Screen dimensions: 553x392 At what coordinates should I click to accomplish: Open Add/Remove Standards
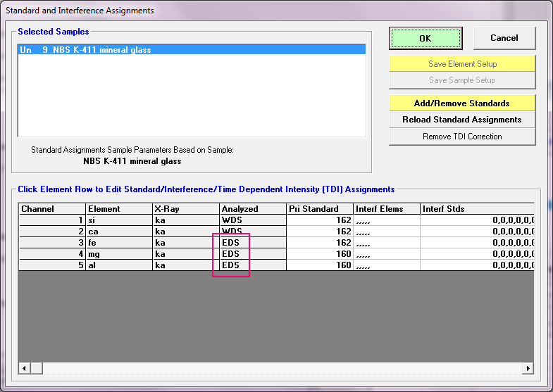point(461,103)
